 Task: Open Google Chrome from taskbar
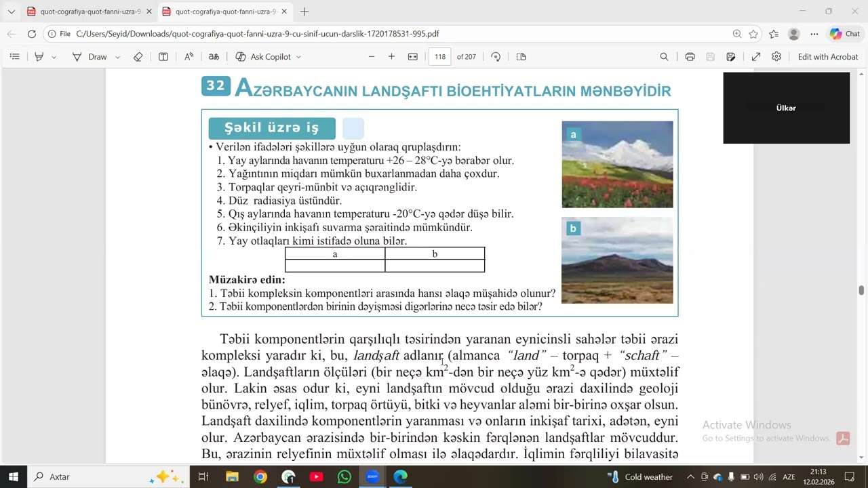click(x=260, y=476)
